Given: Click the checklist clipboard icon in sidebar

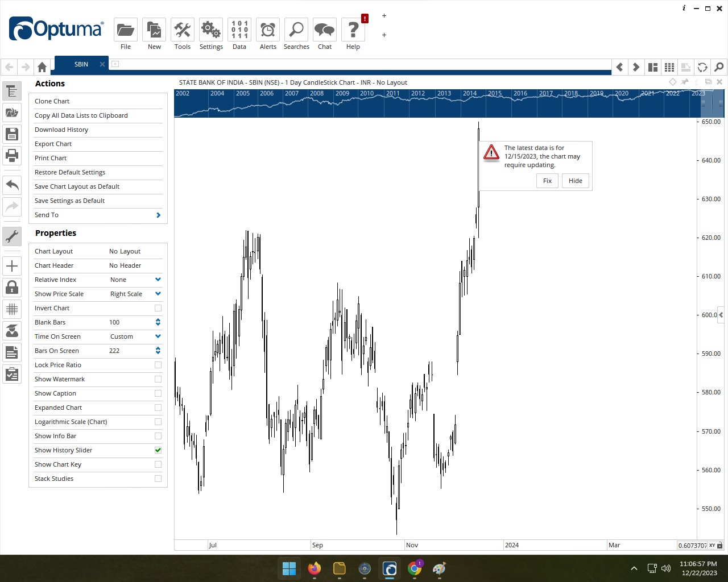Looking at the screenshot, I should [x=12, y=374].
